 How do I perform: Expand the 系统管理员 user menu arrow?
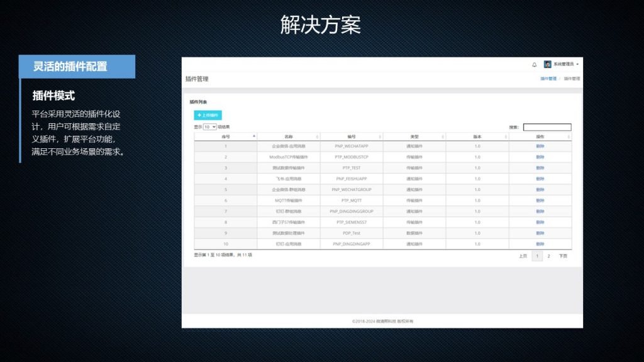tap(577, 64)
